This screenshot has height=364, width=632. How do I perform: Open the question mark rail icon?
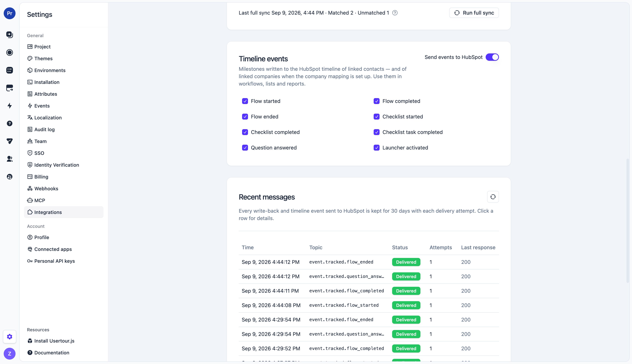pyautogui.click(x=9, y=123)
